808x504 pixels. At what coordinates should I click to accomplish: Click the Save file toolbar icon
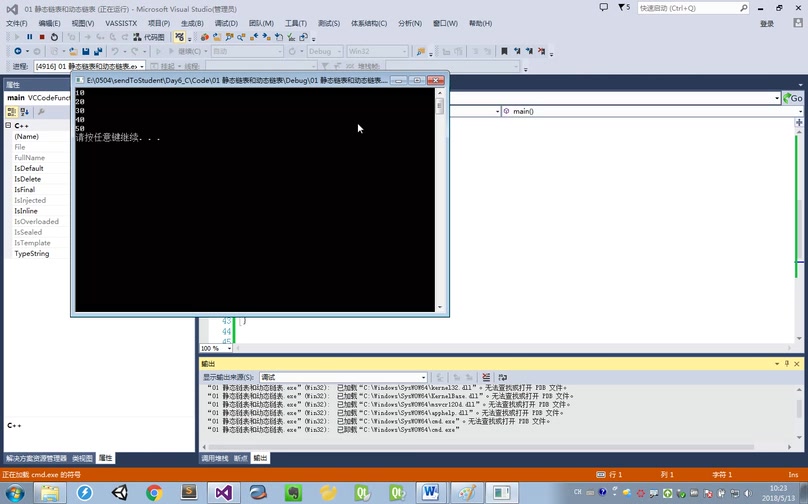tap(85, 51)
